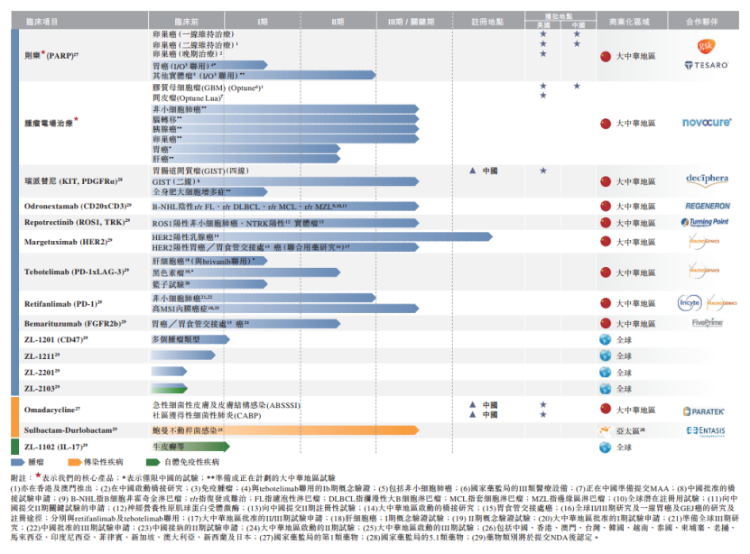The width and height of the screenshot is (750, 554).
Task: Open the deciphera logo
Action: (707, 178)
